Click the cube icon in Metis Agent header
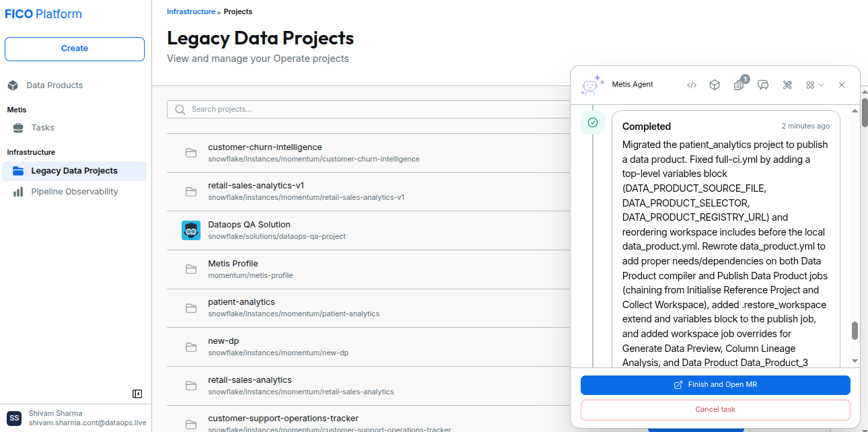Viewport: 868px width, 432px height. click(x=715, y=85)
